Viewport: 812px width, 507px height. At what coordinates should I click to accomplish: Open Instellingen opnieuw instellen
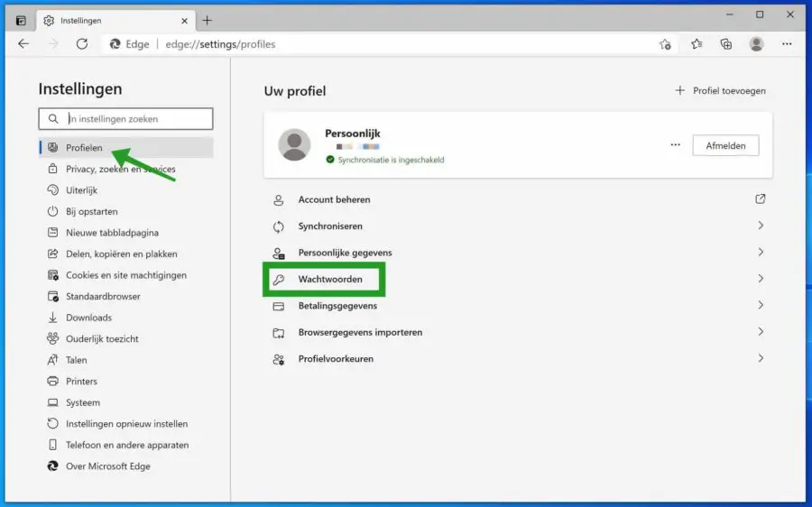click(x=125, y=424)
